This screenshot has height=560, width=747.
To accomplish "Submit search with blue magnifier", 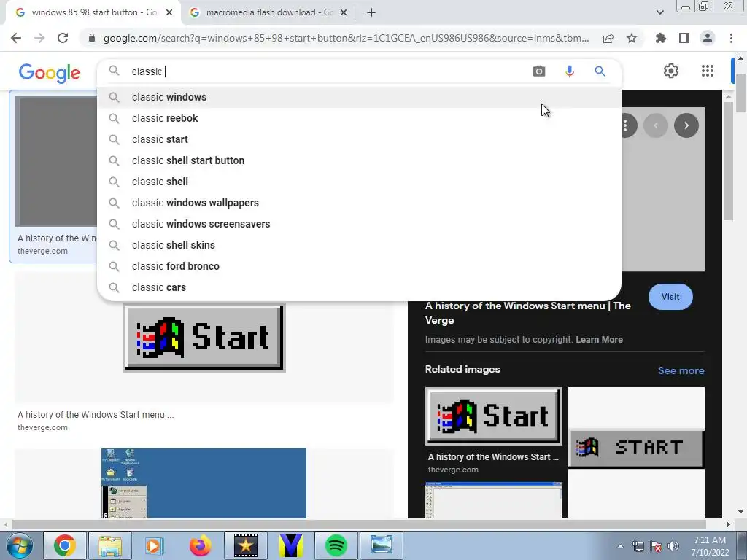I will coord(600,71).
